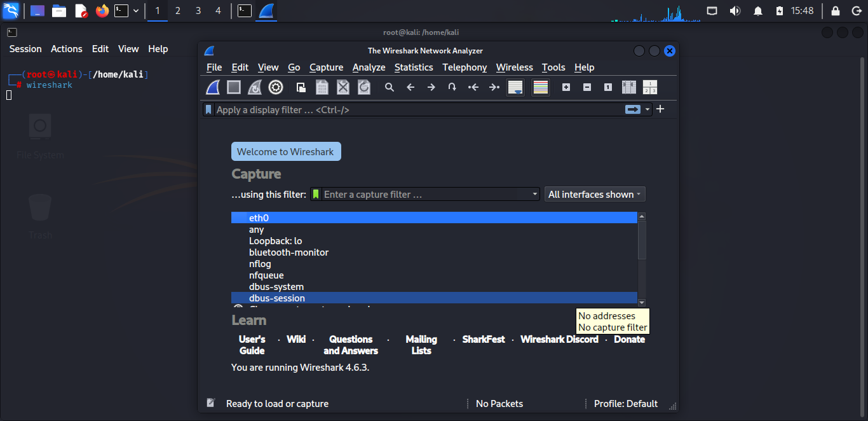Viewport: 868px width, 421px height.
Task: Toggle automatic scrolling during live capture
Action: (x=515, y=87)
